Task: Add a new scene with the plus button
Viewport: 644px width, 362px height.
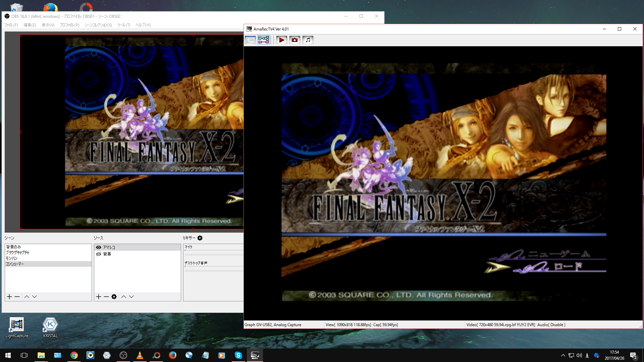Action: coord(9,297)
